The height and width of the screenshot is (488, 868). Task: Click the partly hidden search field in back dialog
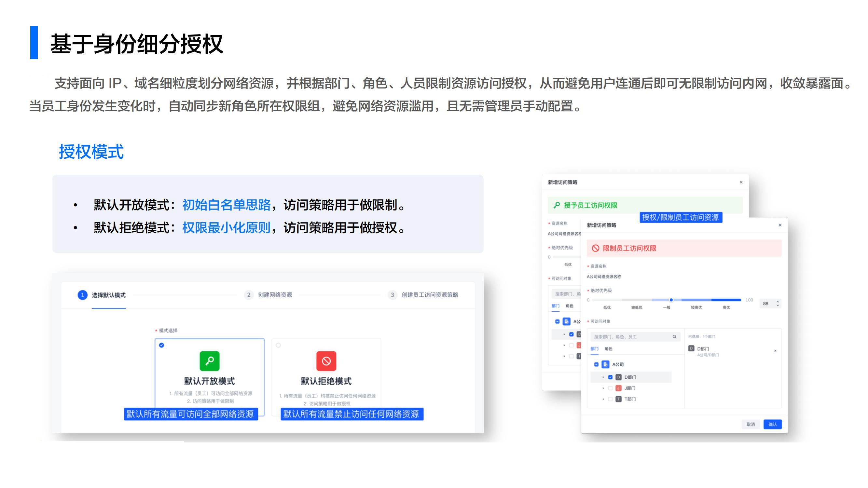click(x=566, y=294)
